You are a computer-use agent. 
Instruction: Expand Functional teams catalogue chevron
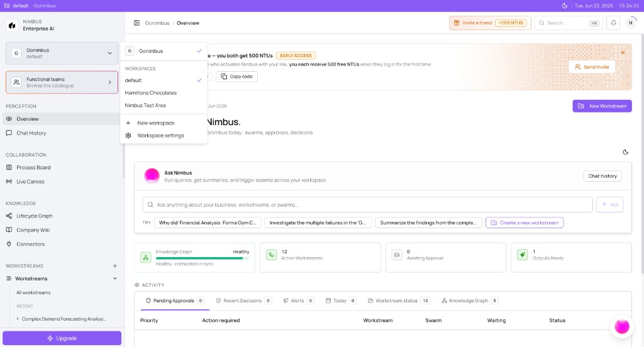(109, 82)
